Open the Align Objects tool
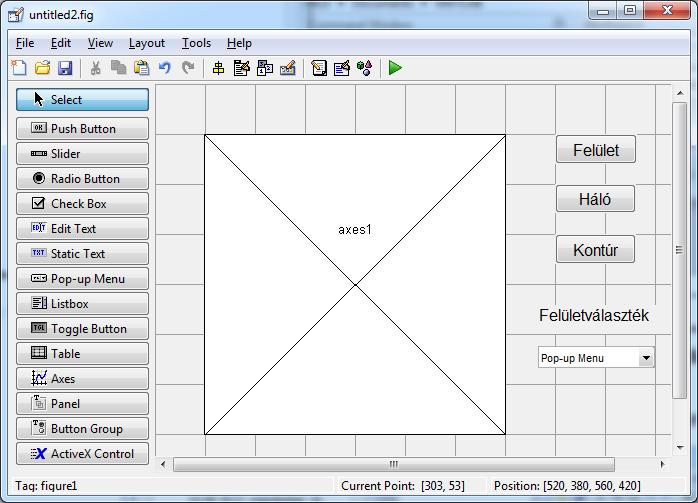 click(218, 68)
